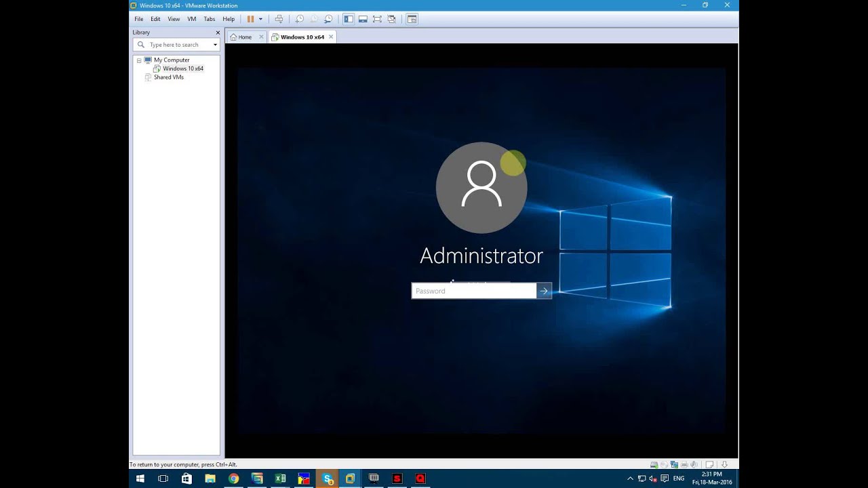Screen dimensions: 868x488
Task: Click Send Ctrl+Alt+Del toolbar icon
Action: pyautogui.click(x=279, y=19)
